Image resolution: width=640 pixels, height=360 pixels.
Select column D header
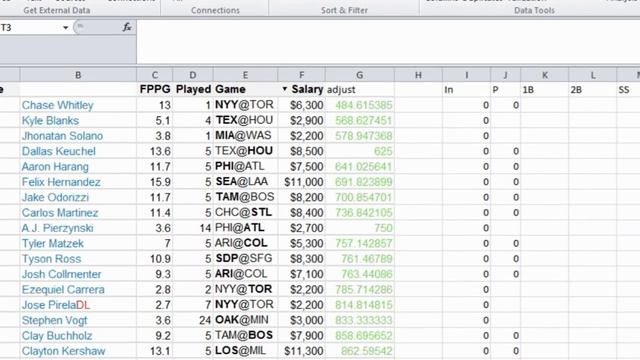pos(193,75)
